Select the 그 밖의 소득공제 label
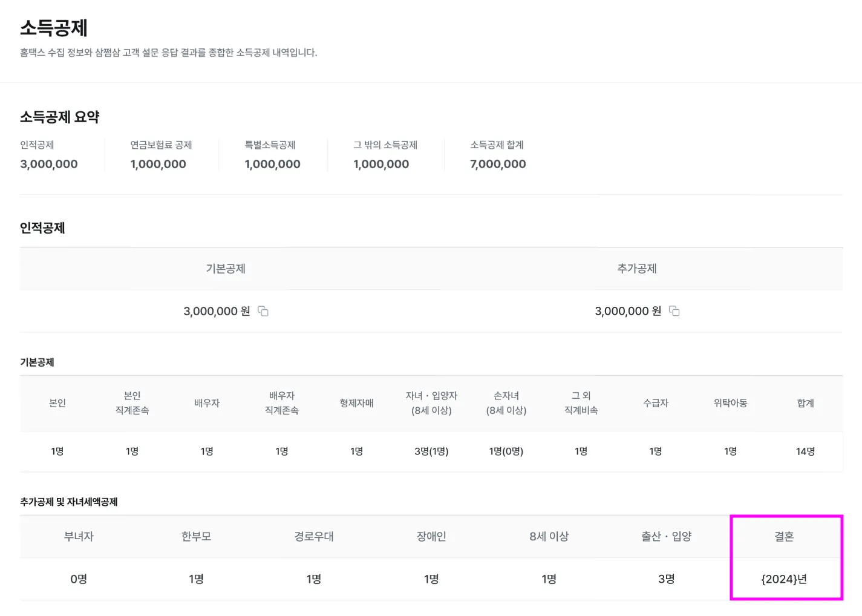 click(385, 145)
